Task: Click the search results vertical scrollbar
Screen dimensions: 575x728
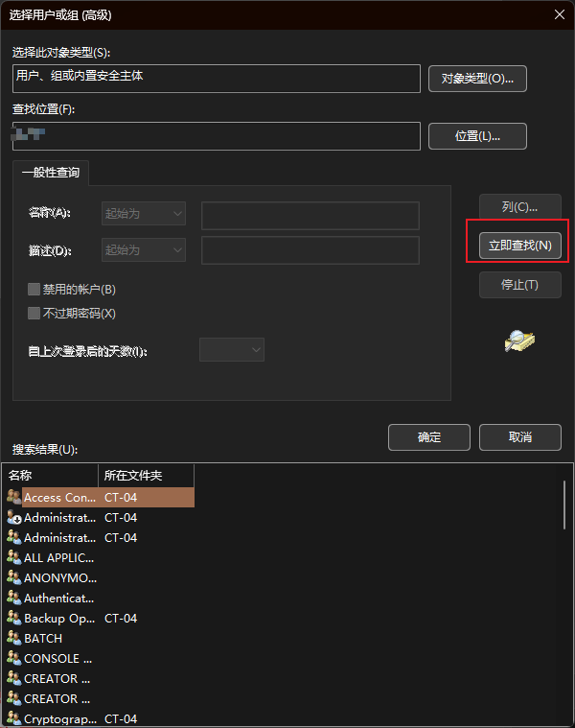Action: click(564, 505)
